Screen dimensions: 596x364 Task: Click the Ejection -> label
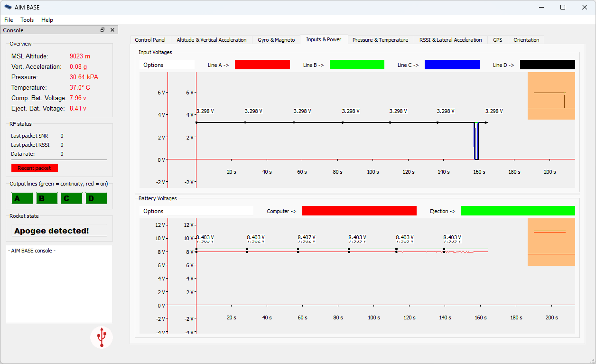coord(442,211)
